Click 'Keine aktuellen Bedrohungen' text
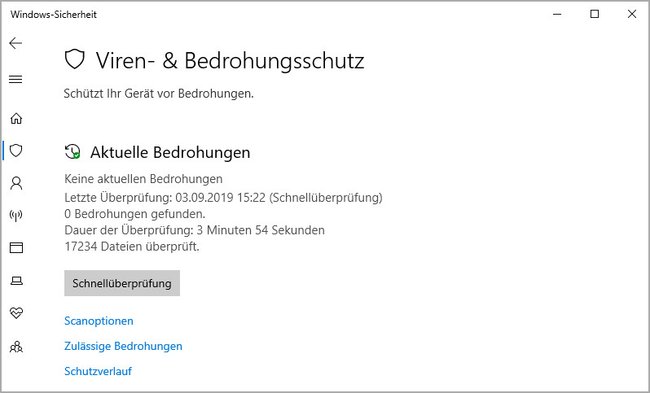 tap(143, 179)
